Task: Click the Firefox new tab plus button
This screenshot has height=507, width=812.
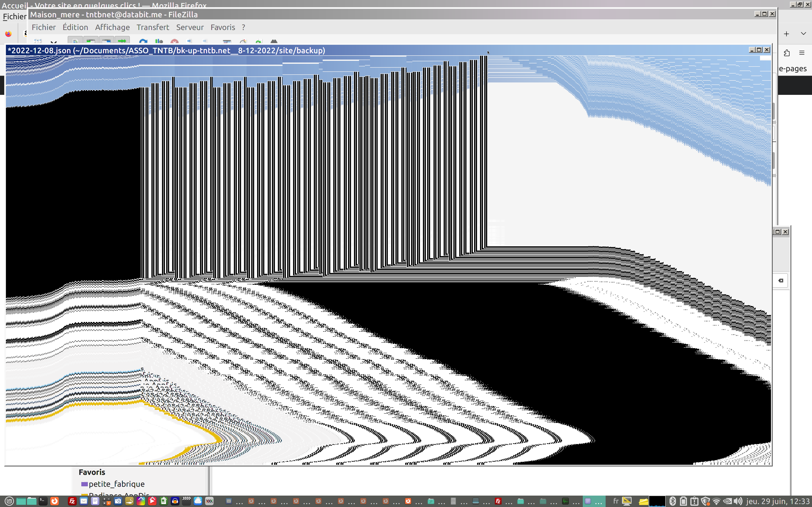Action: [x=786, y=34]
